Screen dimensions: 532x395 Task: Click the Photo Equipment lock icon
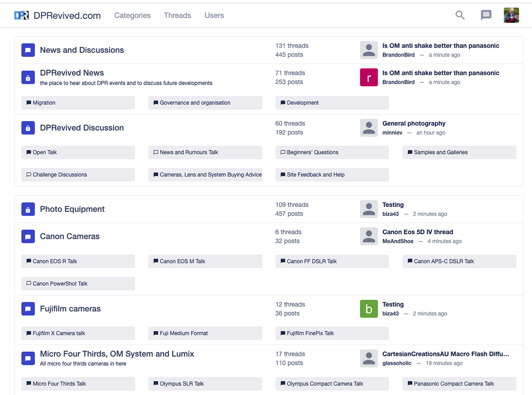pyautogui.click(x=28, y=209)
